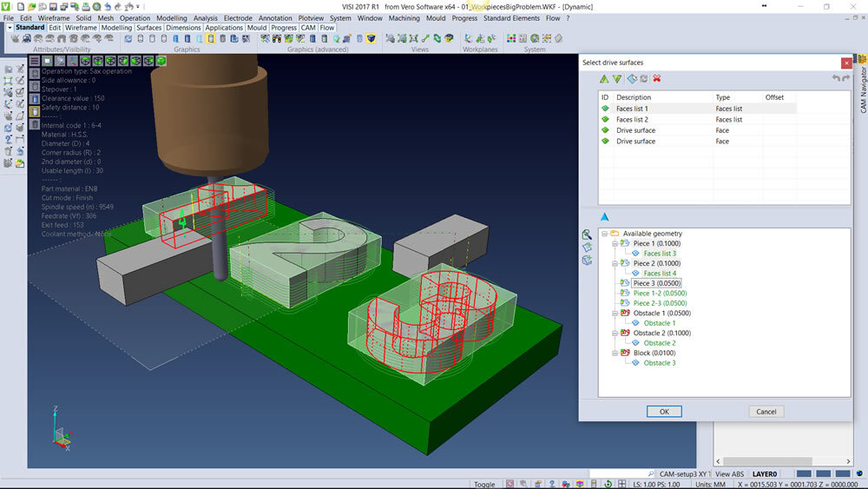Viewport: 868px width, 489px height.
Task: Select Piece 2-3 (0.0500) in the tree
Action: pyautogui.click(x=660, y=303)
